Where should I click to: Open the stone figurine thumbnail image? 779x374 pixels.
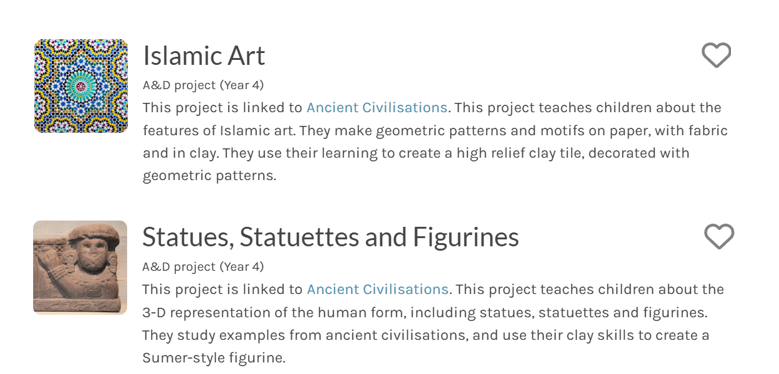click(80, 267)
